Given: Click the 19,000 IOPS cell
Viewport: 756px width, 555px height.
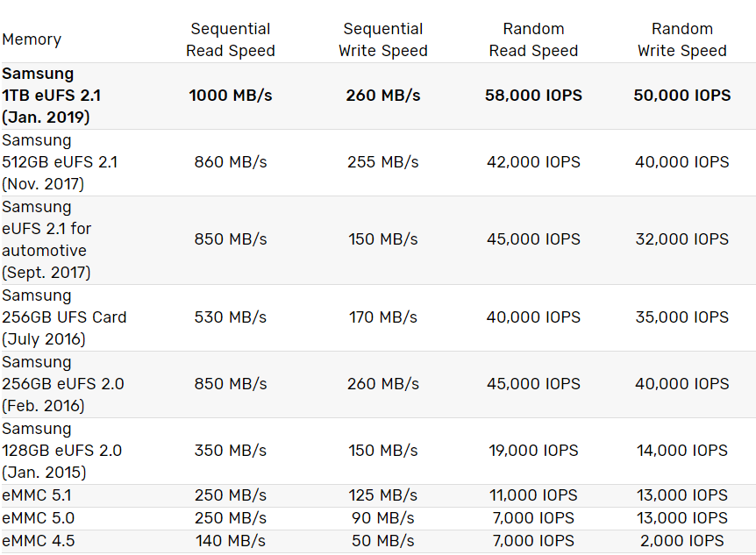Looking at the screenshot, I should point(533,451).
